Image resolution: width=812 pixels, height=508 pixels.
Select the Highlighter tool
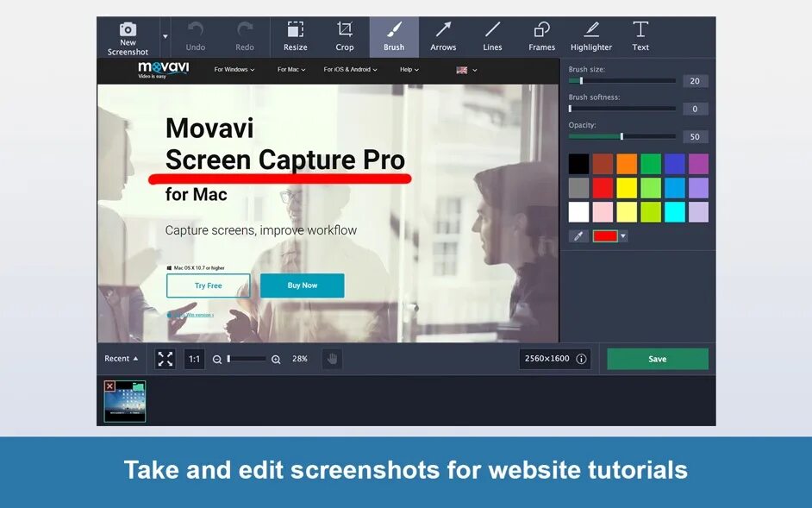coord(590,37)
